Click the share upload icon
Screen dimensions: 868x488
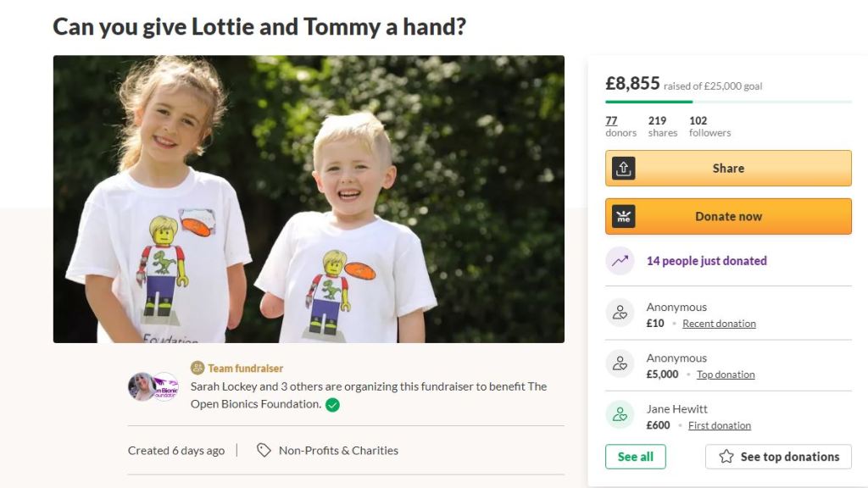point(624,169)
